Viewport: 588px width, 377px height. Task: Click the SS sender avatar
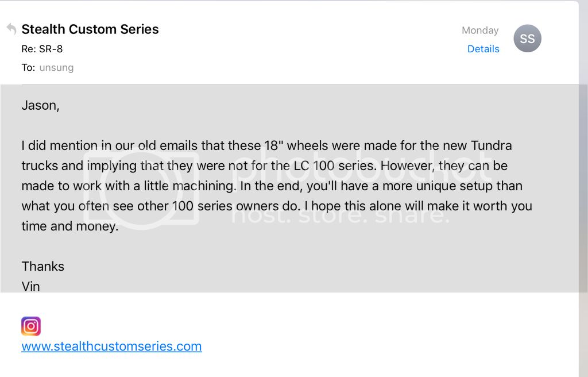click(527, 39)
